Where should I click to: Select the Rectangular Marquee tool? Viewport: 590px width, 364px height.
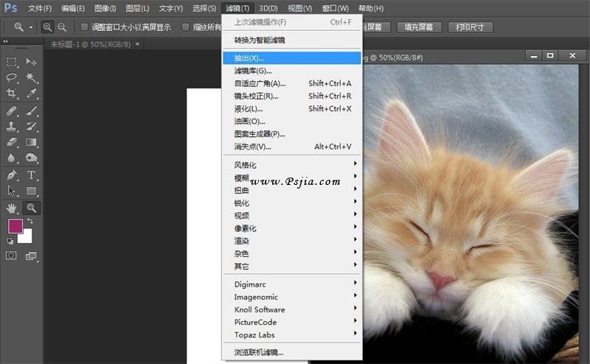pos(12,62)
